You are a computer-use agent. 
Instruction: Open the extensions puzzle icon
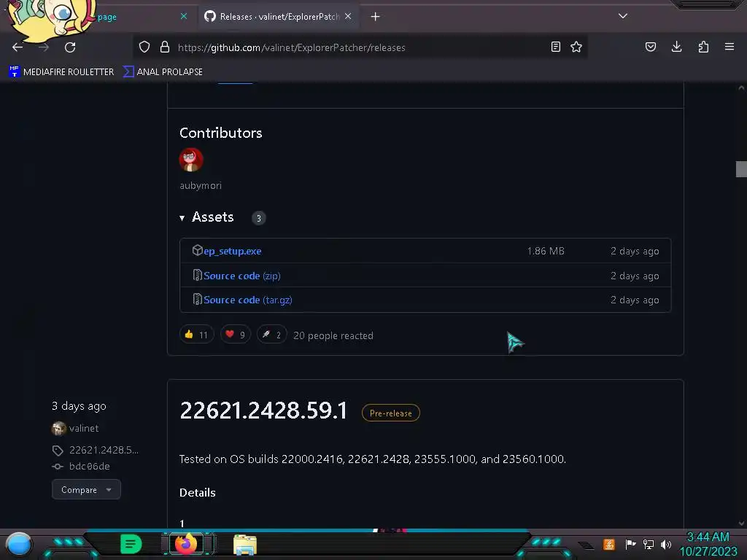tap(703, 47)
